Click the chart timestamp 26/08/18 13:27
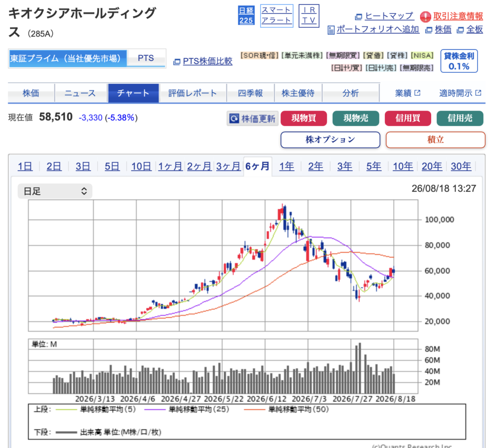The image size is (490, 448). pos(444,189)
